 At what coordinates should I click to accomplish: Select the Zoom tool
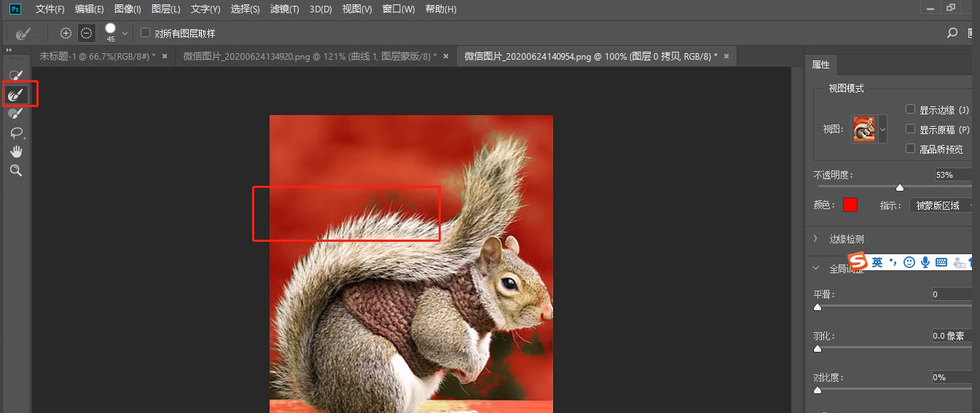coord(15,170)
